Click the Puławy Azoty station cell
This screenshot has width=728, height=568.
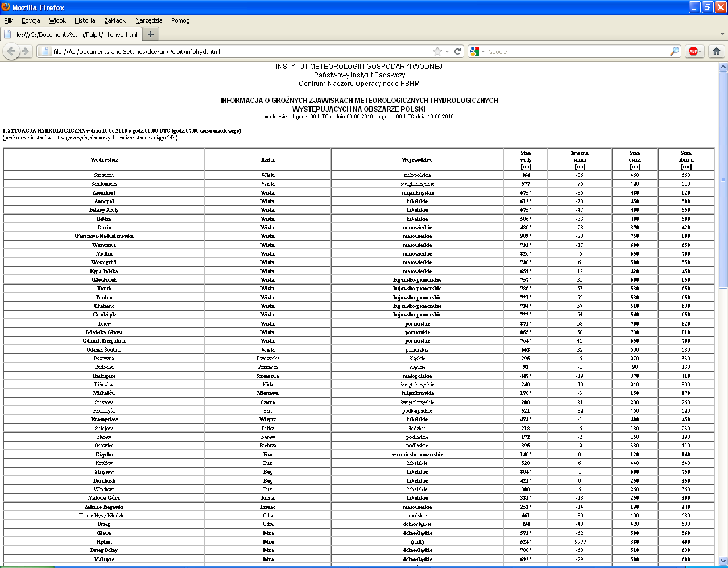pyautogui.click(x=104, y=210)
